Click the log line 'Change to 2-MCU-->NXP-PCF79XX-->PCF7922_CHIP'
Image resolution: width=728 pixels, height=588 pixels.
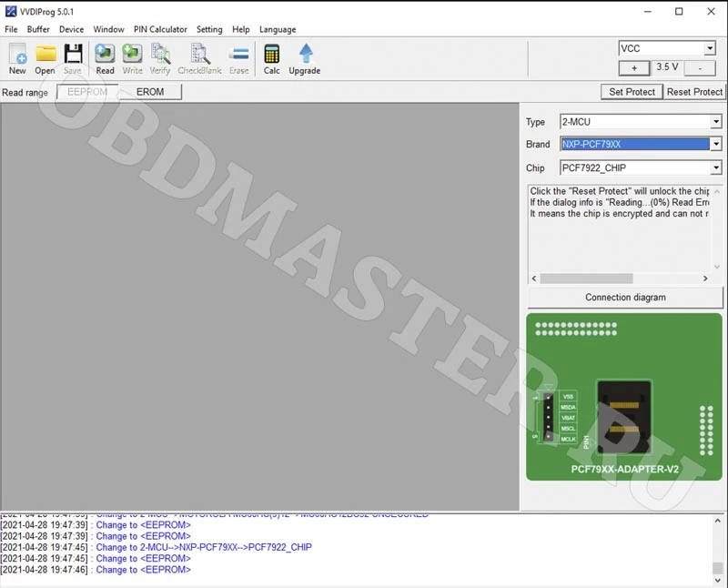[x=204, y=547]
